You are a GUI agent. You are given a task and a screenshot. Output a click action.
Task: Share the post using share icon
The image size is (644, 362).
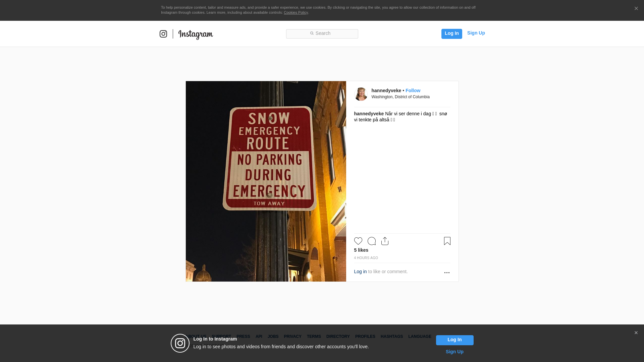click(x=385, y=241)
